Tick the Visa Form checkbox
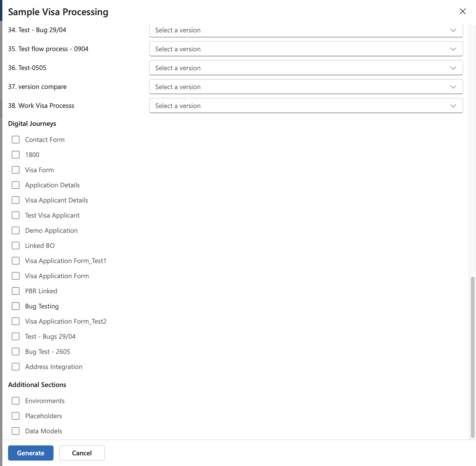 (16, 170)
